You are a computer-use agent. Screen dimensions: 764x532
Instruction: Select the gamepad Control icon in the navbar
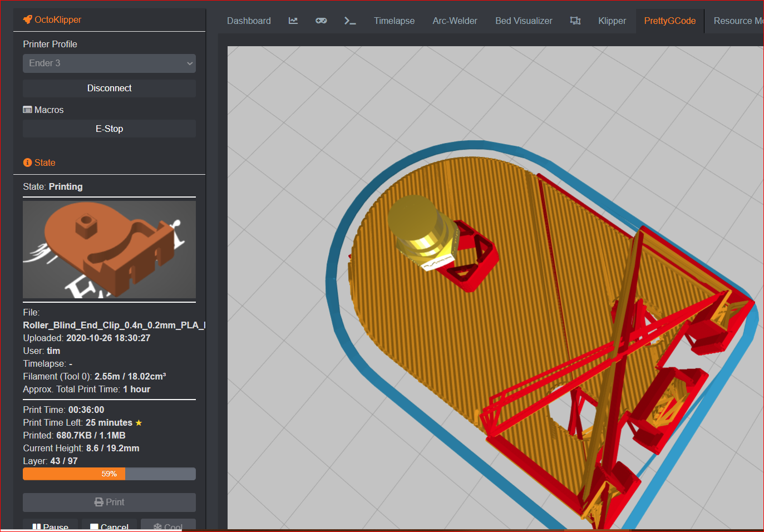point(321,20)
